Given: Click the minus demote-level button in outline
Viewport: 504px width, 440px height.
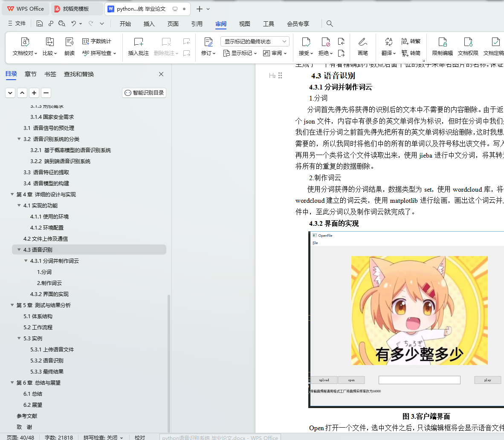Looking at the screenshot, I should coord(46,93).
